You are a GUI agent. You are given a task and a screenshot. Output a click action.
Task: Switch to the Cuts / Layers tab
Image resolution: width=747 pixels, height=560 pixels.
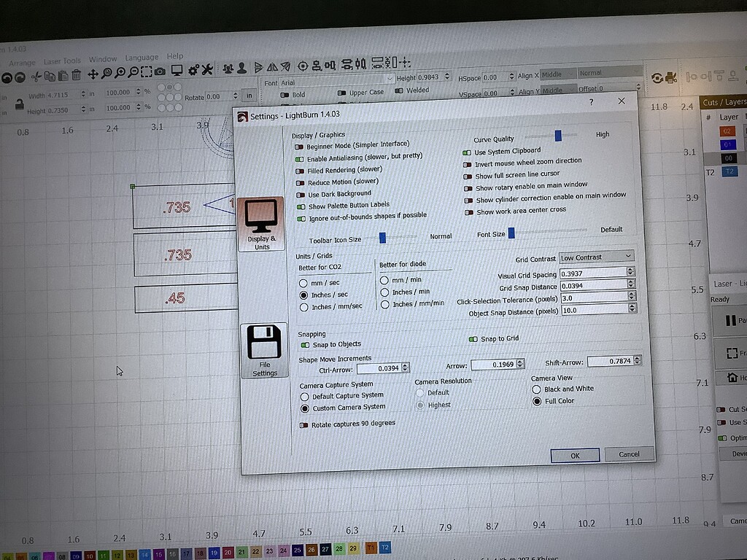728,101
